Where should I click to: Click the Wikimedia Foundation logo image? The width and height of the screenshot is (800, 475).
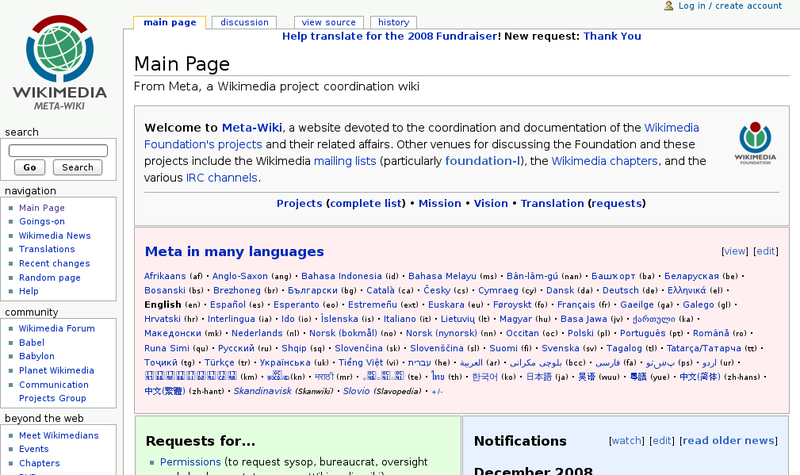[x=756, y=144]
